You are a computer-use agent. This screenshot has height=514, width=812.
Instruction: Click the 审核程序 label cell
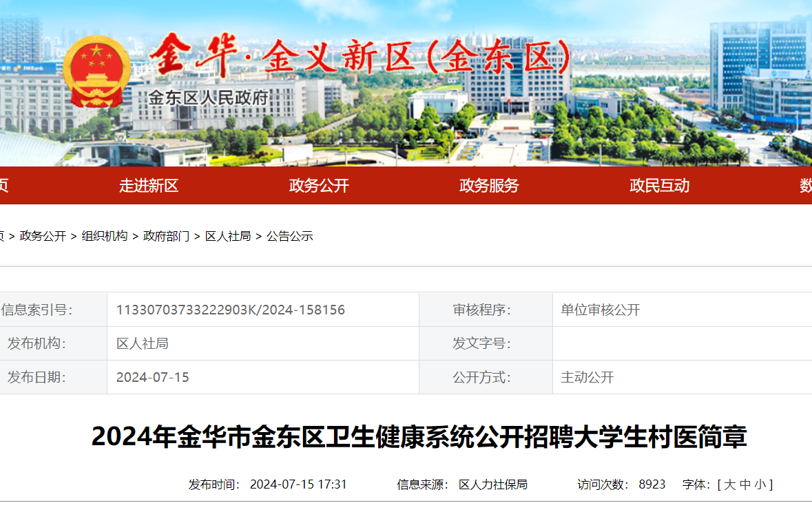pyautogui.click(x=486, y=310)
